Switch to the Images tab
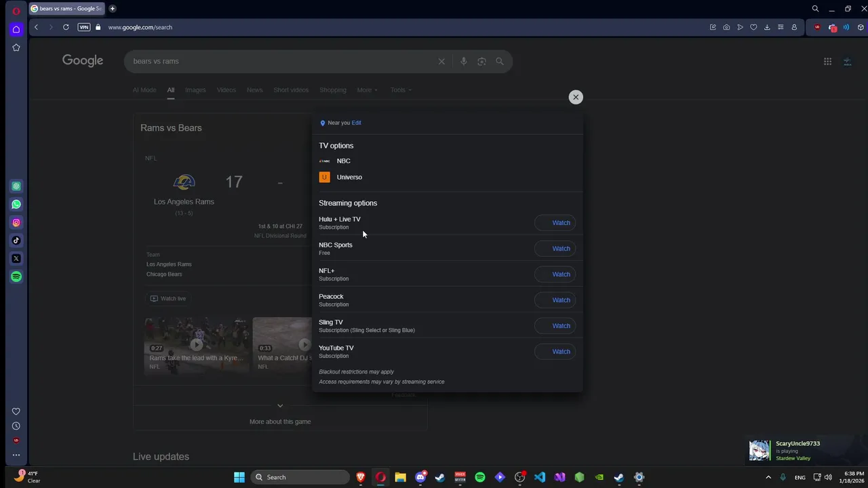868x488 pixels. point(195,90)
